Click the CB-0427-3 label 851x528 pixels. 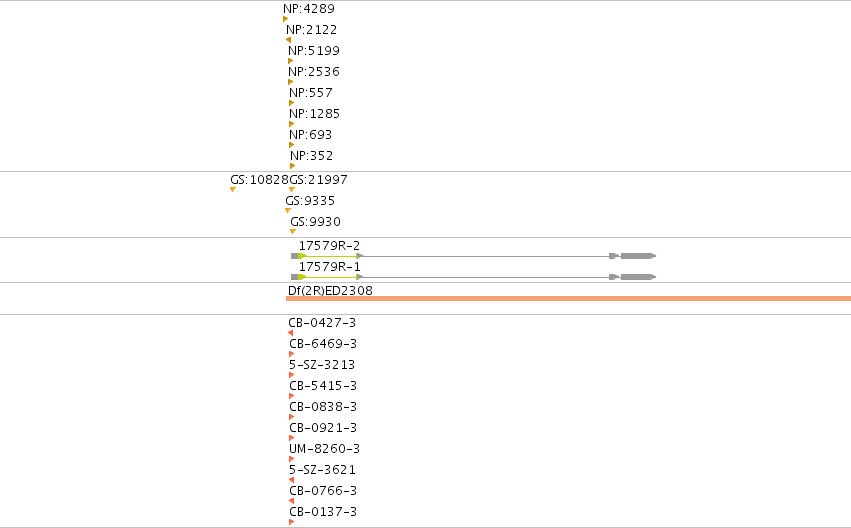[x=322, y=323]
